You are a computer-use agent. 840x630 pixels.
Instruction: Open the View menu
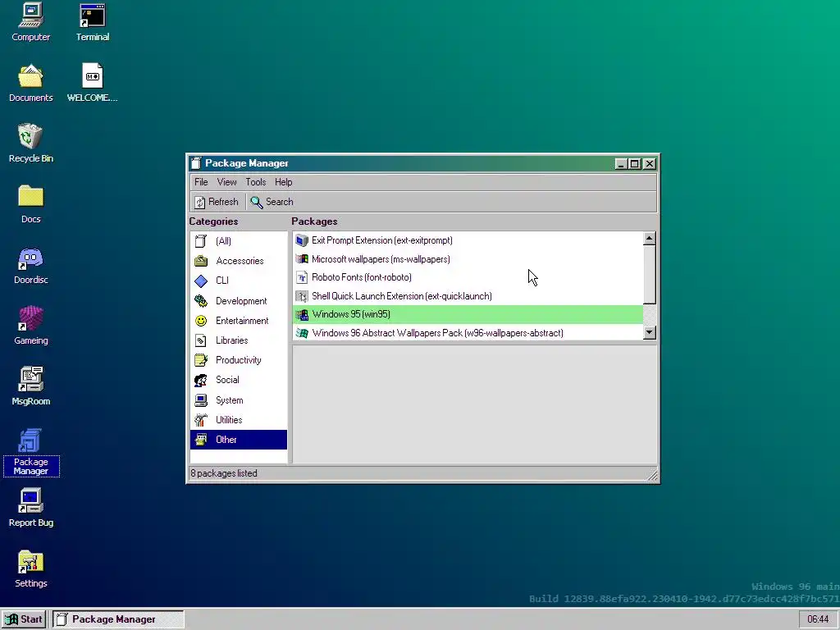pos(226,182)
